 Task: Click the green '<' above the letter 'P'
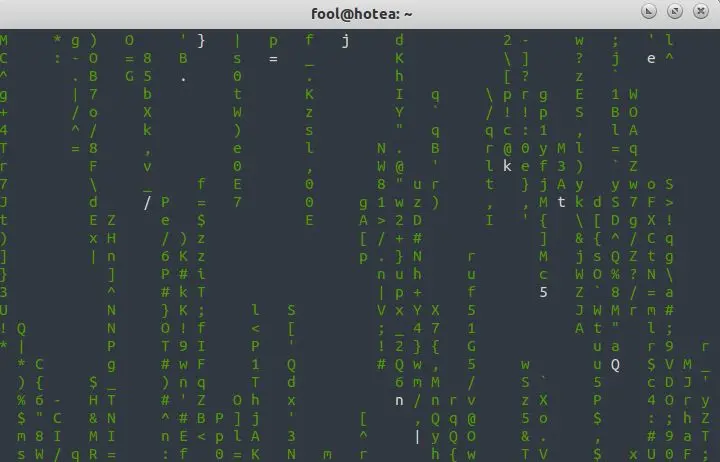tap(255, 328)
